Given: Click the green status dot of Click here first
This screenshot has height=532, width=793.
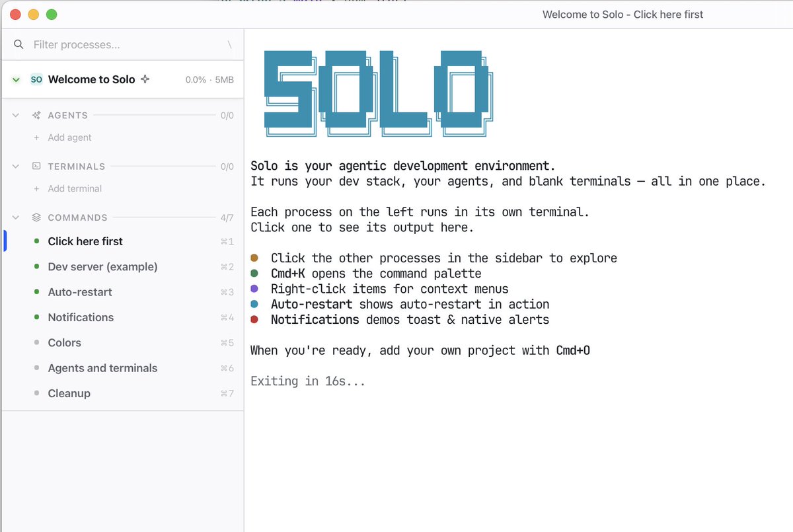Looking at the screenshot, I should click(36, 241).
